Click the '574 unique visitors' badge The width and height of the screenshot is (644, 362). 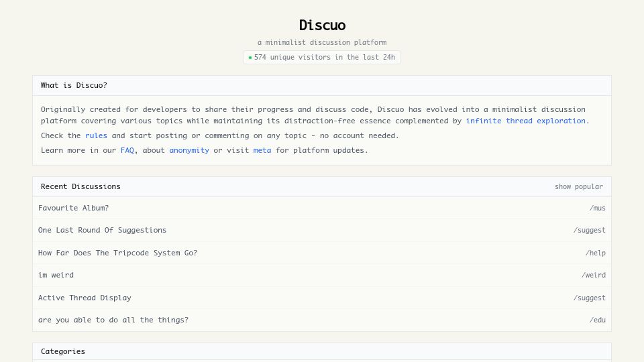click(322, 57)
